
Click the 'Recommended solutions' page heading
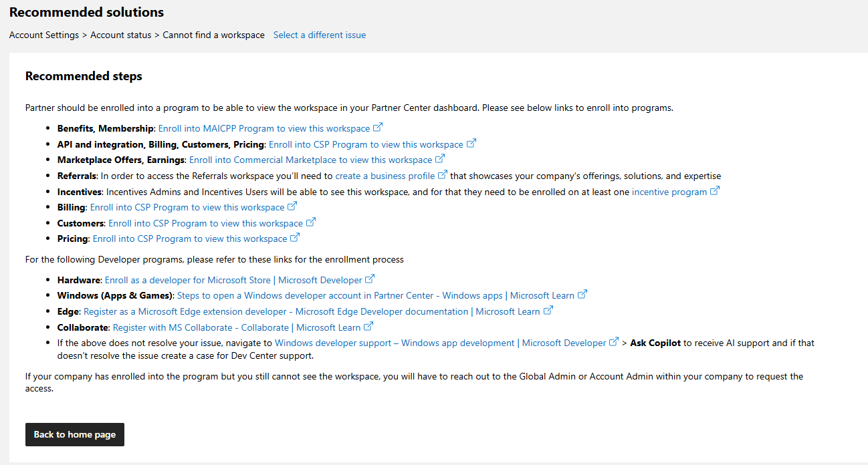[x=86, y=12]
